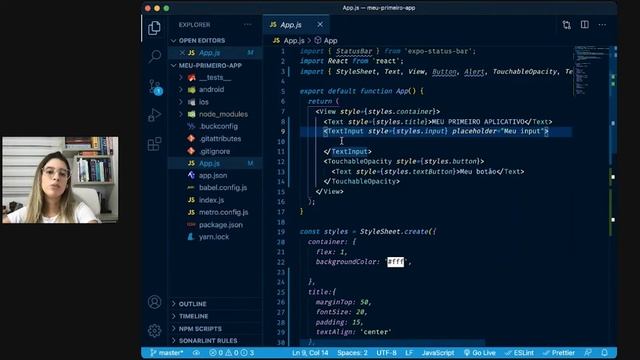Viewport: 640px width, 360px height.
Task: Open .gitignore file in explorer
Action: point(215,151)
